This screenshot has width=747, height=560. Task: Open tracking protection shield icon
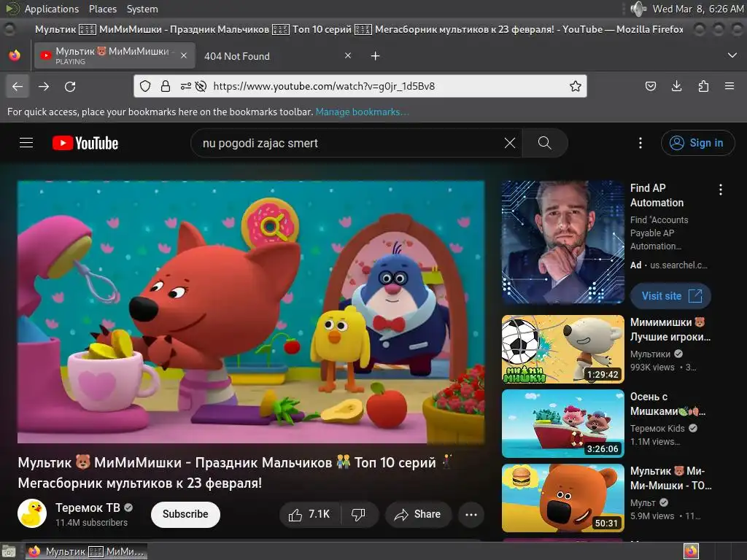[145, 86]
